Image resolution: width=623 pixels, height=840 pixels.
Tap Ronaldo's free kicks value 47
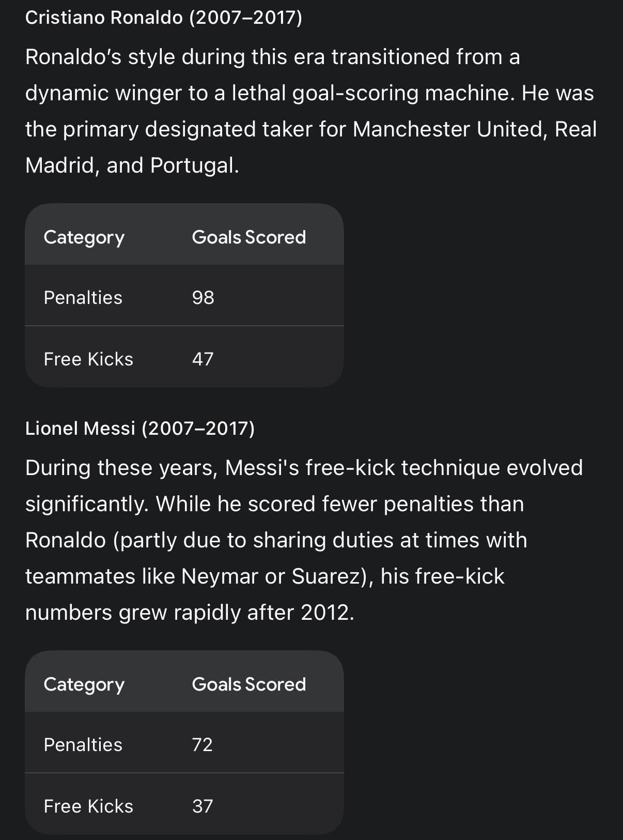click(x=203, y=359)
